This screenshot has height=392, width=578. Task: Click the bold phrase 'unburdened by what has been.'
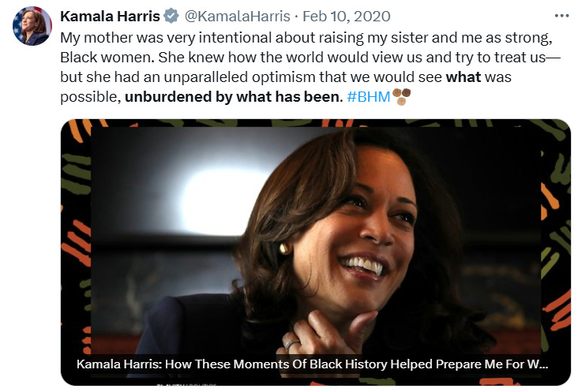[x=234, y=97]
